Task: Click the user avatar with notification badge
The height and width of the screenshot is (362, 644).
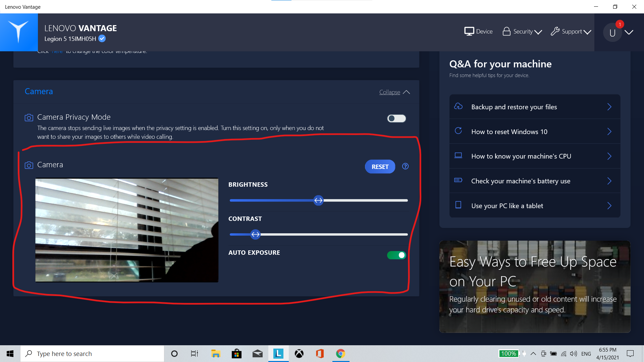Action: coord(612,33)
